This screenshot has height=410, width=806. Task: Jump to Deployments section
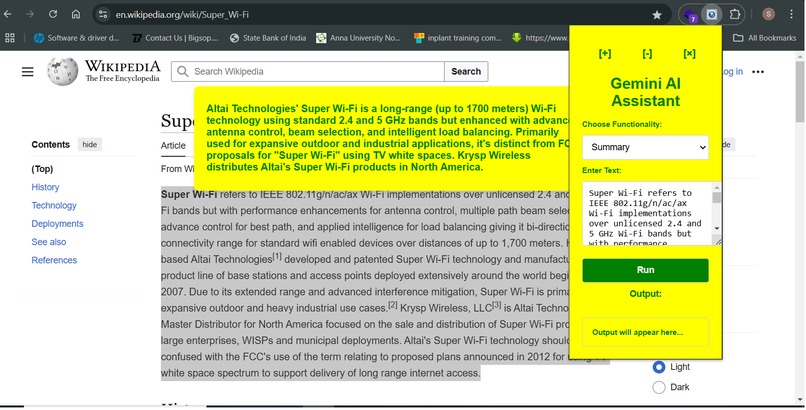[x=57, y=223]
